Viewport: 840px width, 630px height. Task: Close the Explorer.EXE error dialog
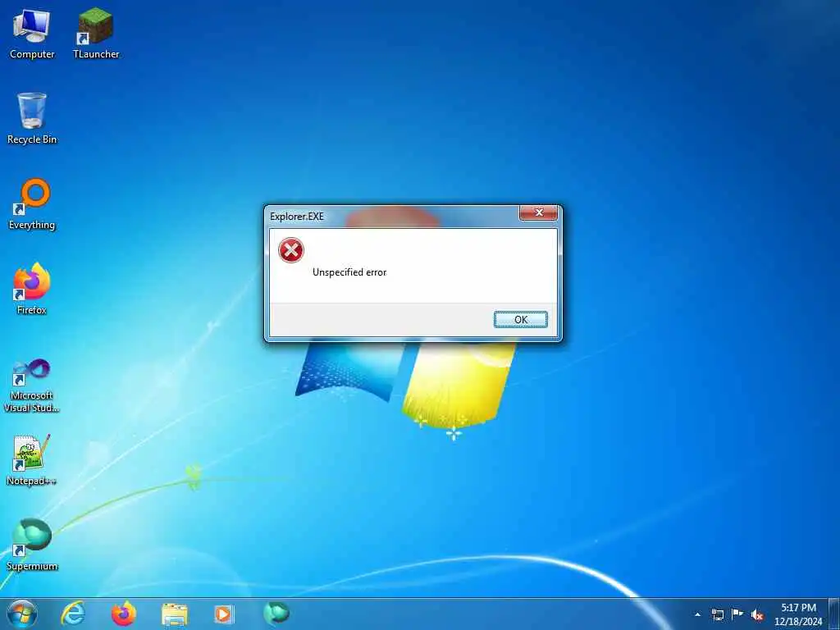pyautogui.click(x=538, y=212)
